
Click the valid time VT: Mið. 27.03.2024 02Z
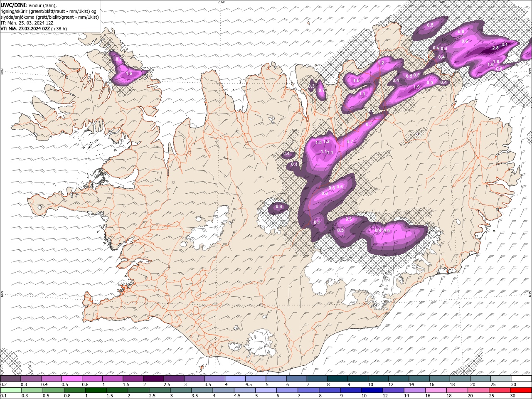click(x=26, y=29)
